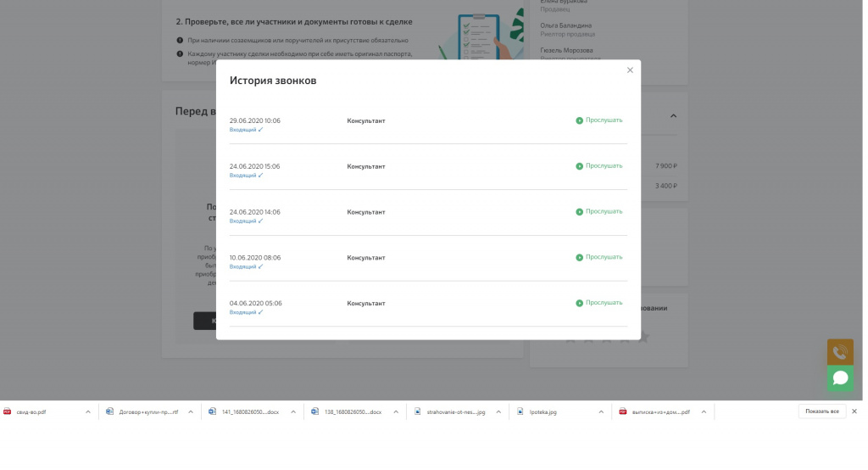Click the date 29.06.2020 10:06
Image resolution: width=868 pixels, height=470 pixels.
tap(254, 120)
